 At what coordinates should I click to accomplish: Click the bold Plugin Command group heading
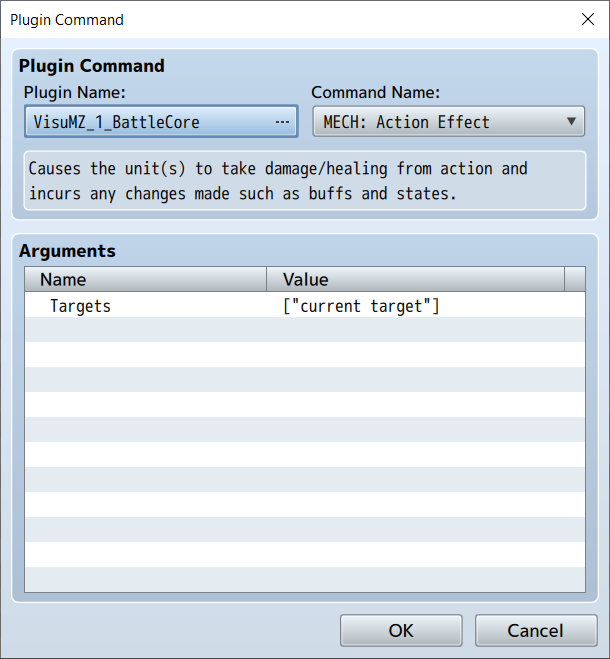click(x=91, y=66)
